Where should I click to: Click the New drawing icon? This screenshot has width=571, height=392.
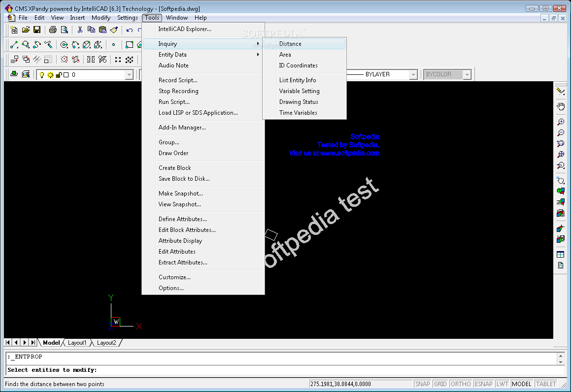tap(14, 30)
